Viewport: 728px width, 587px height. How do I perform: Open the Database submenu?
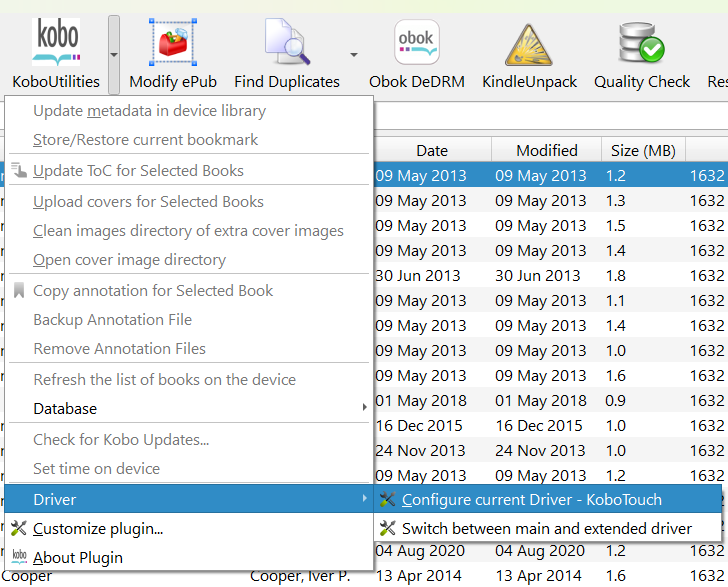click(189, 409)
